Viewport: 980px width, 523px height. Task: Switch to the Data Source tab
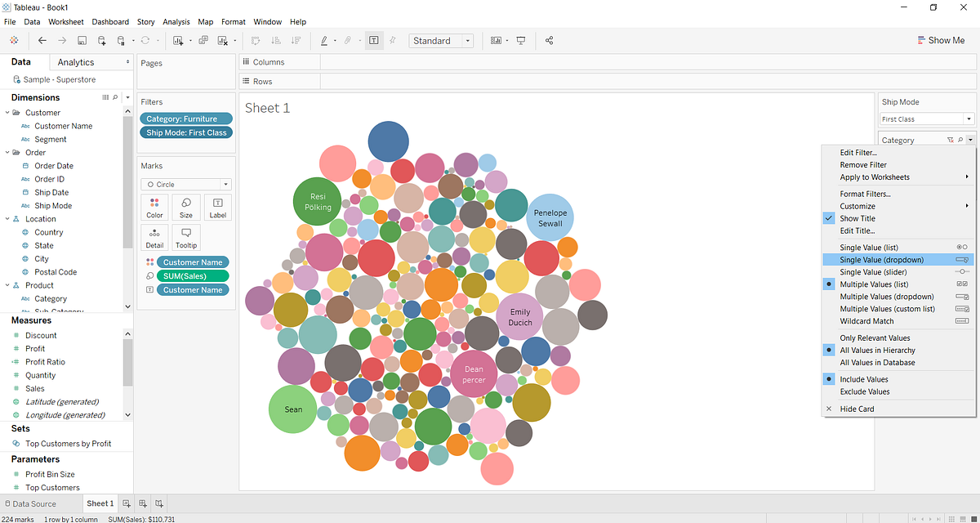36,503
